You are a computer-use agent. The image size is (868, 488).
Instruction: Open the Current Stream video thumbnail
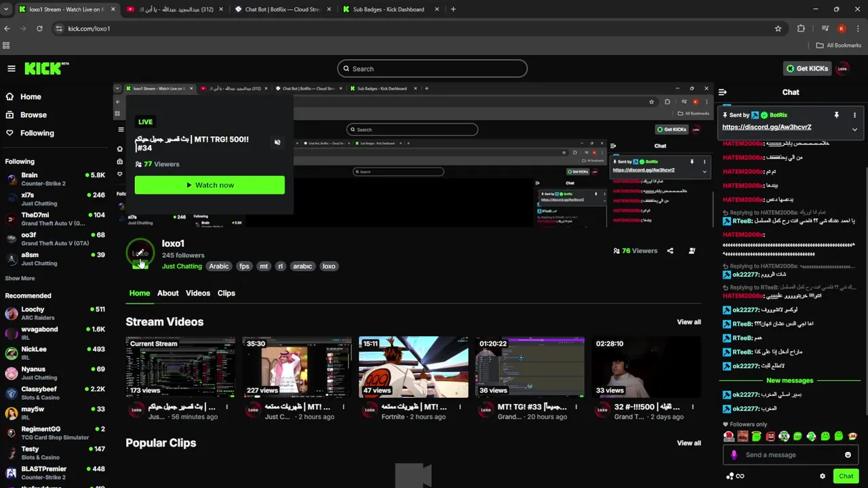180,367
